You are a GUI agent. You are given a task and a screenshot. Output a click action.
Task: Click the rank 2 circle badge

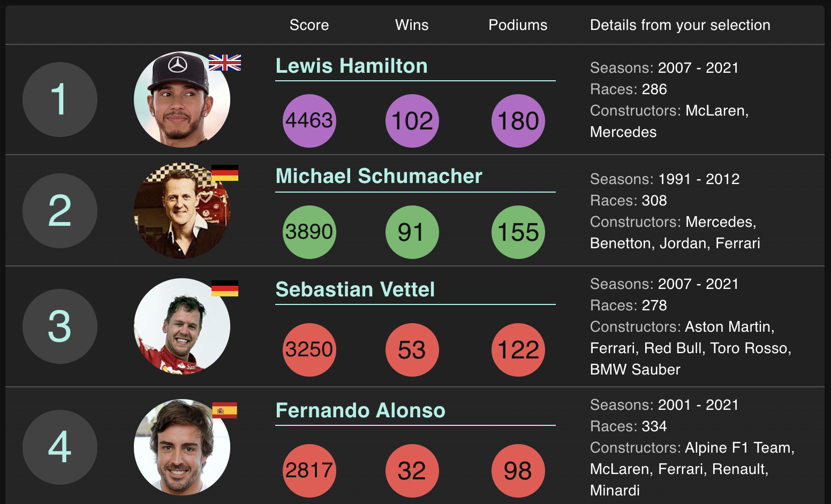(60, 211)
